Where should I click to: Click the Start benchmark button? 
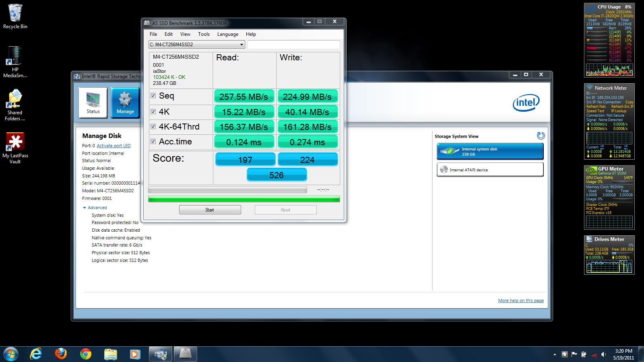click(210, 210)
